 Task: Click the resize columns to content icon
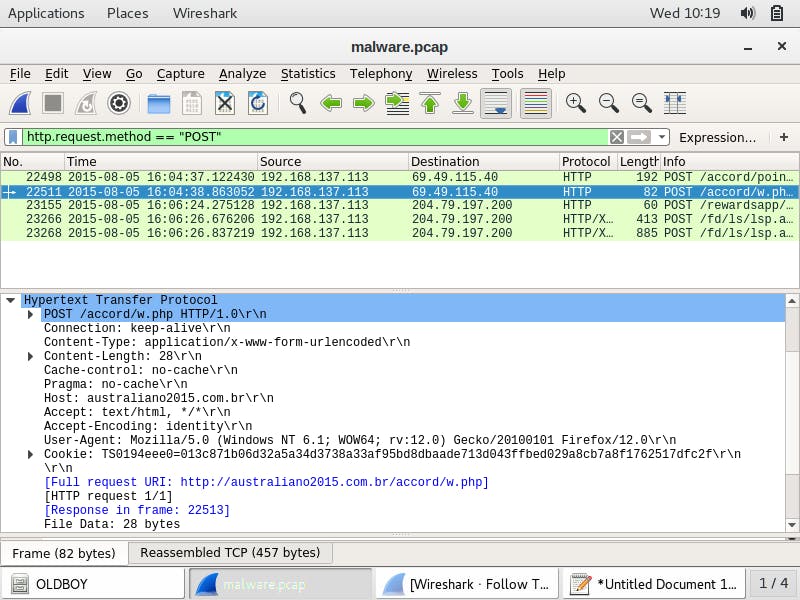[674, 103]
